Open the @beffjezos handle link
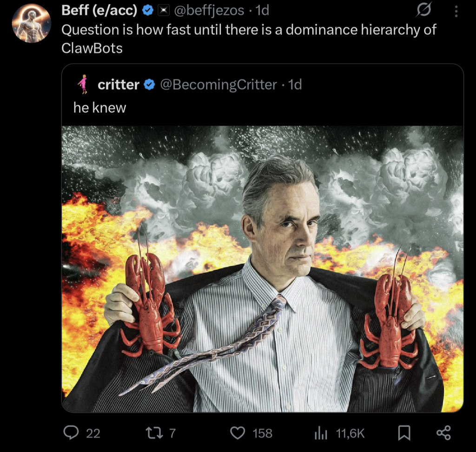The width and height of the screenshot is (476, 452). pyautogui.click(x=208, y=10)
